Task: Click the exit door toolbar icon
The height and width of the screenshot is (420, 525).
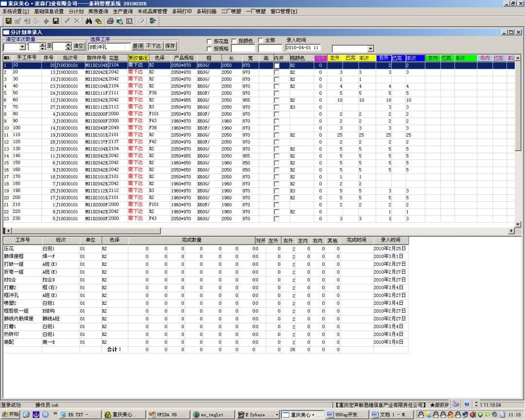Action: click(153, 21)
